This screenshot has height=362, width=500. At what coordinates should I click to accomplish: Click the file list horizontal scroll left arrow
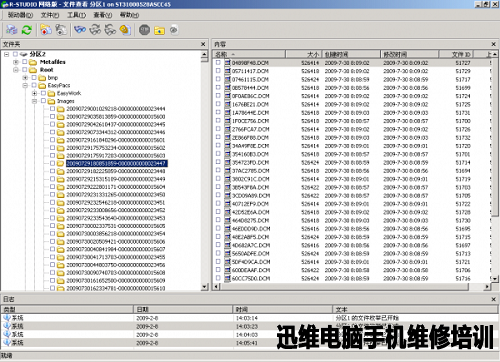pyautogui.click(x=217, y=286)
